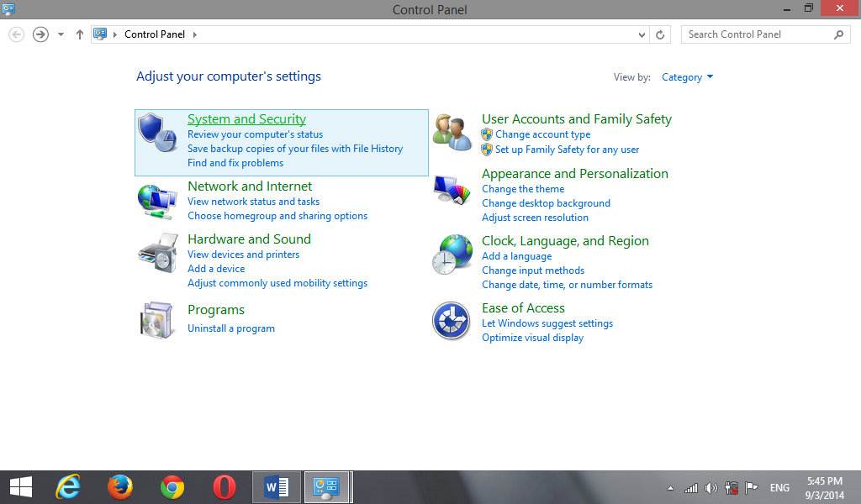
Task: Click Change desktop background
Action: (x=546, y=202)
